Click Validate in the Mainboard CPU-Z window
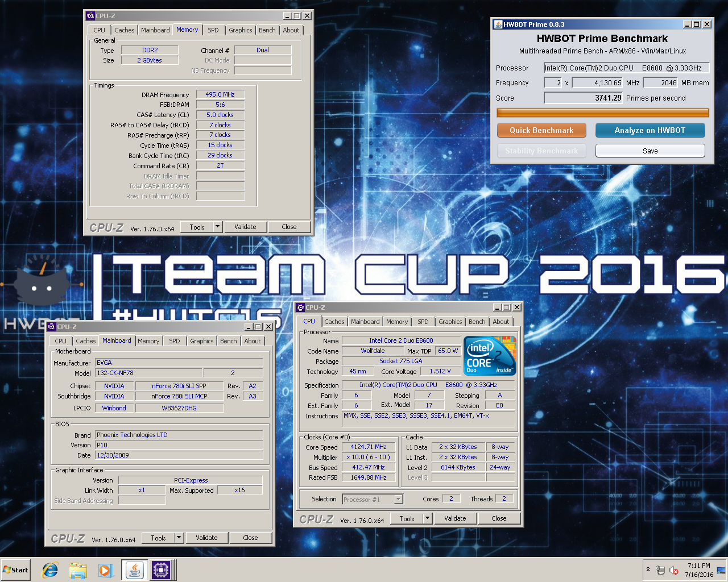This screenshot has width=728, height=582. point(206,538)
